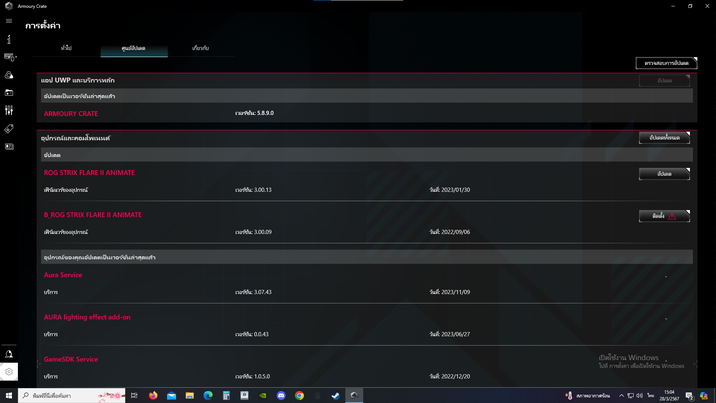Click the Armoury Crate logo in title bar
The image size is (716, 403).
8,6
